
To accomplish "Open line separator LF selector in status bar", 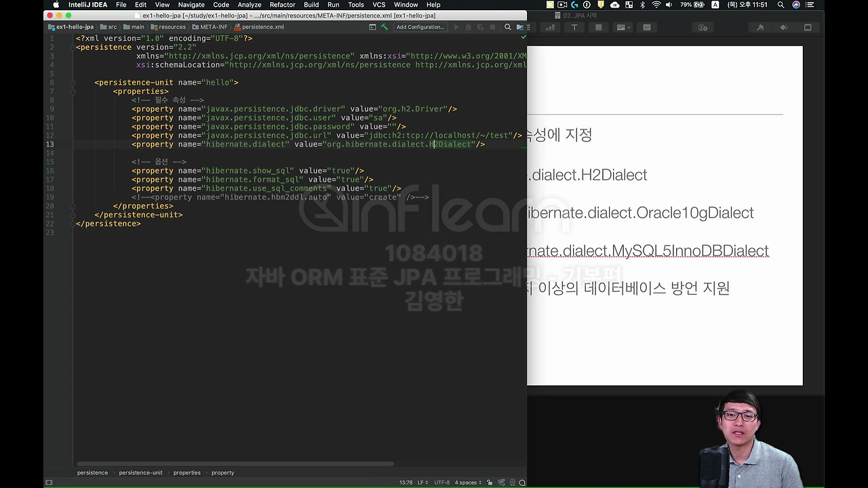I will tap(422, 483).
